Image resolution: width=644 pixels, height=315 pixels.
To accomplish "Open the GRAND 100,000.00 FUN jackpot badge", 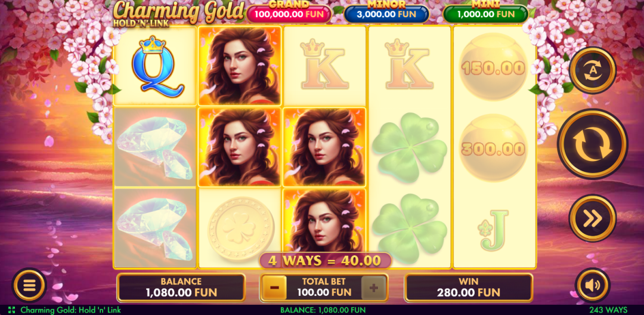I will click(x=289, y=14).
